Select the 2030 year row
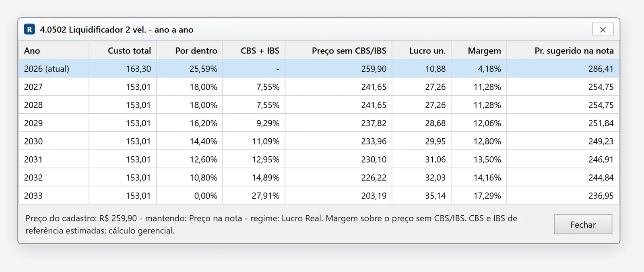The image size is (644, 272). point(319,141)
